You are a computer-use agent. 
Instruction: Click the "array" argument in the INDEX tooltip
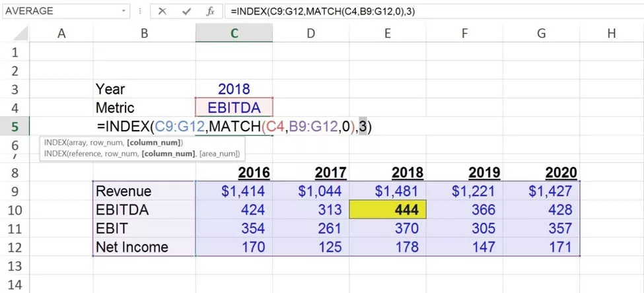(x=77, y=143)
